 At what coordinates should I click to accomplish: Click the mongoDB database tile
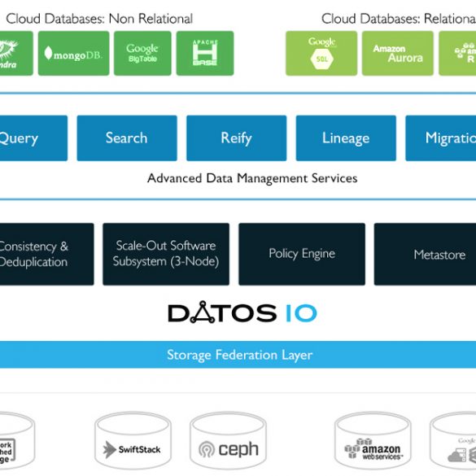click(x=73, y=53)
